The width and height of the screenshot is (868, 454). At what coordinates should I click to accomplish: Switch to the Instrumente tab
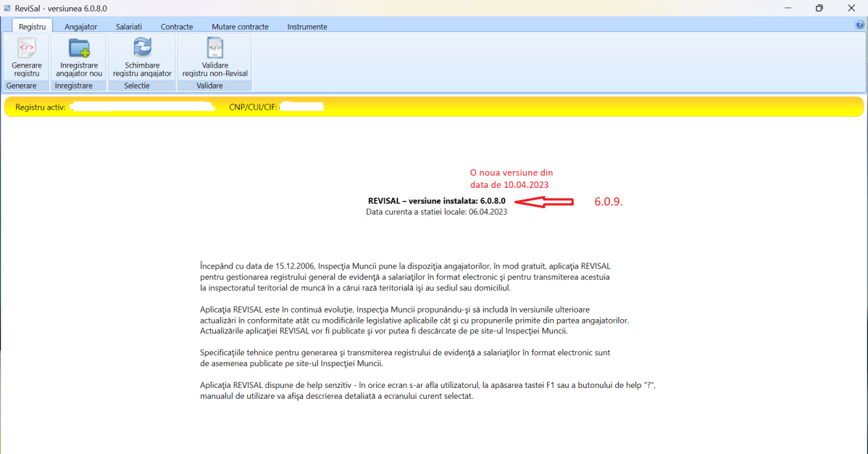pyautogui.click(x=307, y=27)
